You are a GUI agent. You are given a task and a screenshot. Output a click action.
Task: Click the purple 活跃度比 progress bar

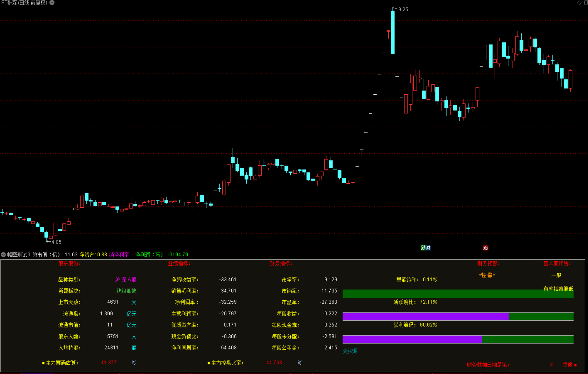425,316
